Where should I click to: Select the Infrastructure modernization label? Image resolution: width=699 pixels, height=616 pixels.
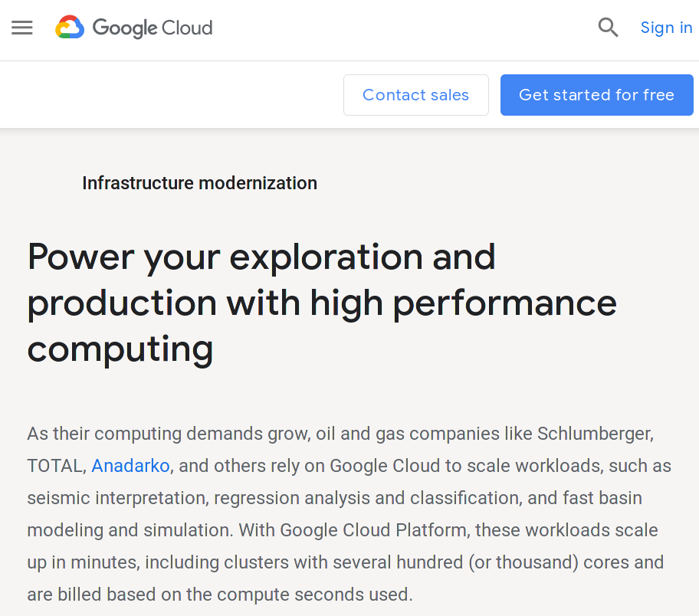pyautogui.click(x=199, y=183)
